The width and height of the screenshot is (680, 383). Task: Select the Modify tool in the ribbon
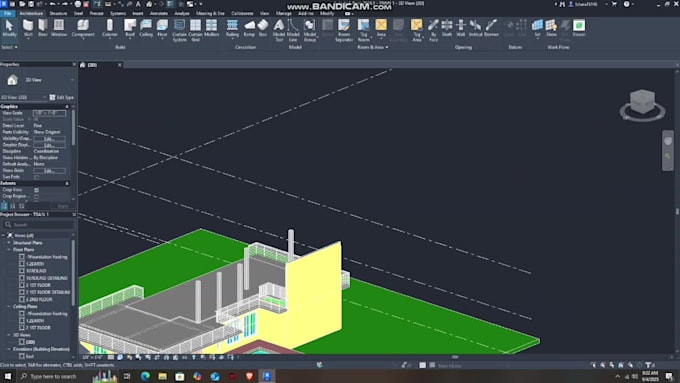(x=9, y=28)
